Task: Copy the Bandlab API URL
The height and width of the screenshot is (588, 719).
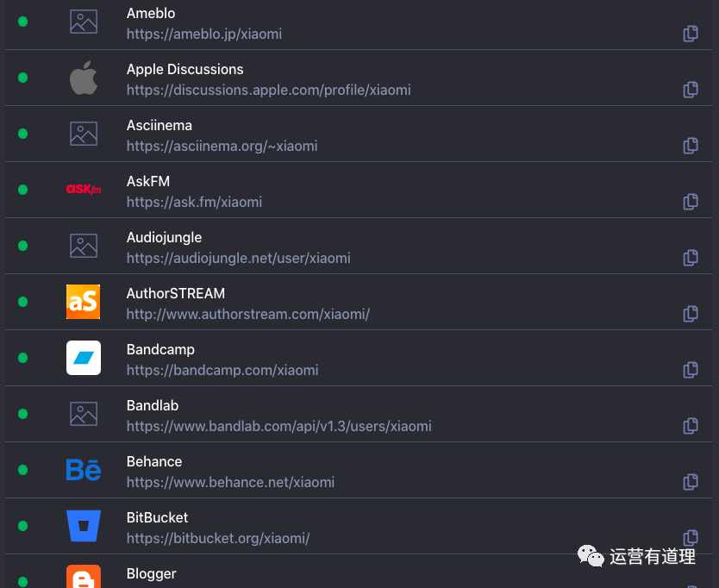Action: pos(691,426)
